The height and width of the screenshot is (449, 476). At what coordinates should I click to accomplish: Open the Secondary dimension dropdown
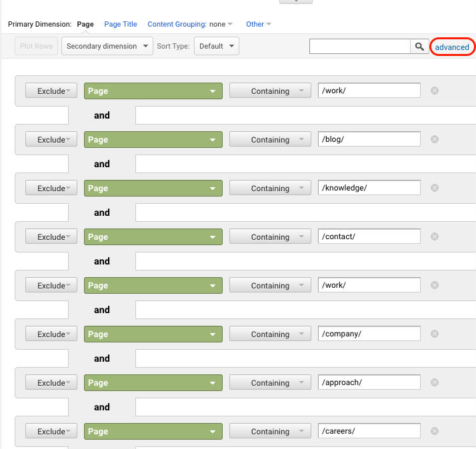tap(107, 46)
